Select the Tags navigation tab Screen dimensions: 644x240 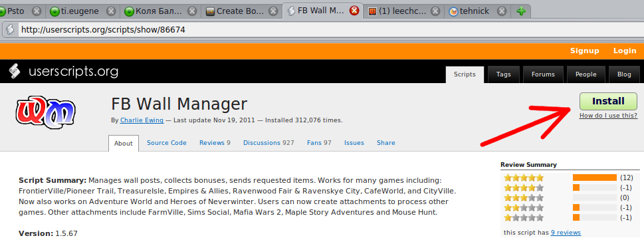coord(503,74)
